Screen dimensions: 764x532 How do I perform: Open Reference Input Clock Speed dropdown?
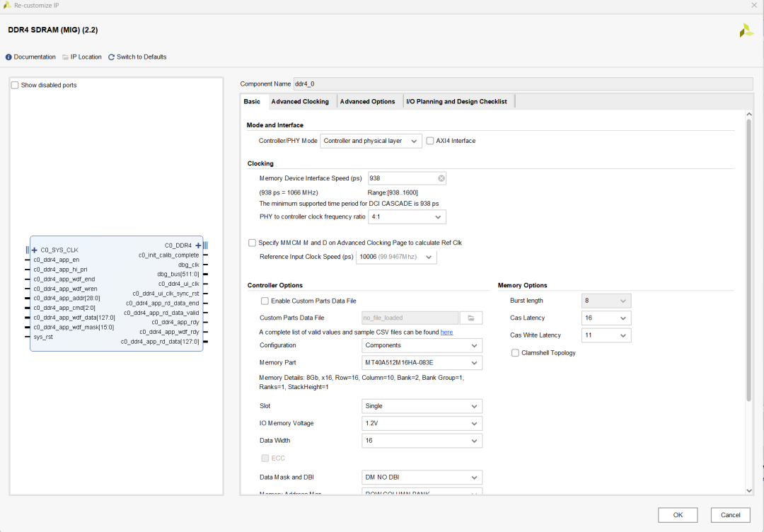click(x=396, y=257)
